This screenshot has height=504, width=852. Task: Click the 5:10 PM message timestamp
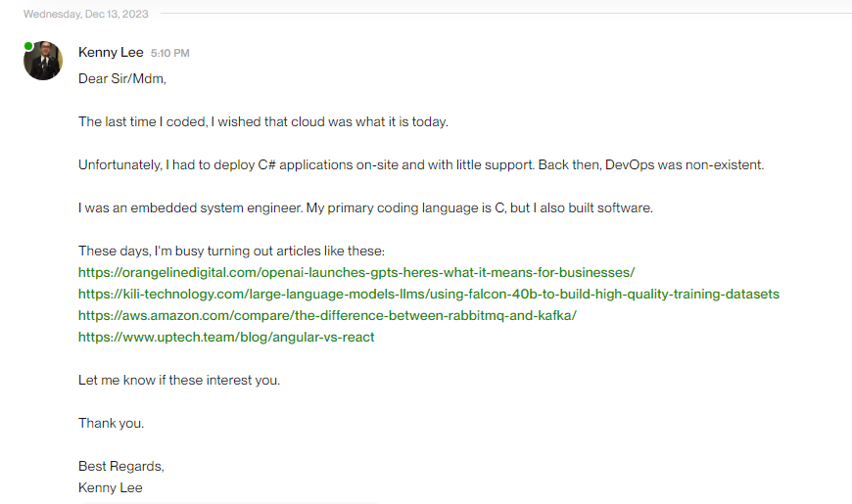coord(170,53)
